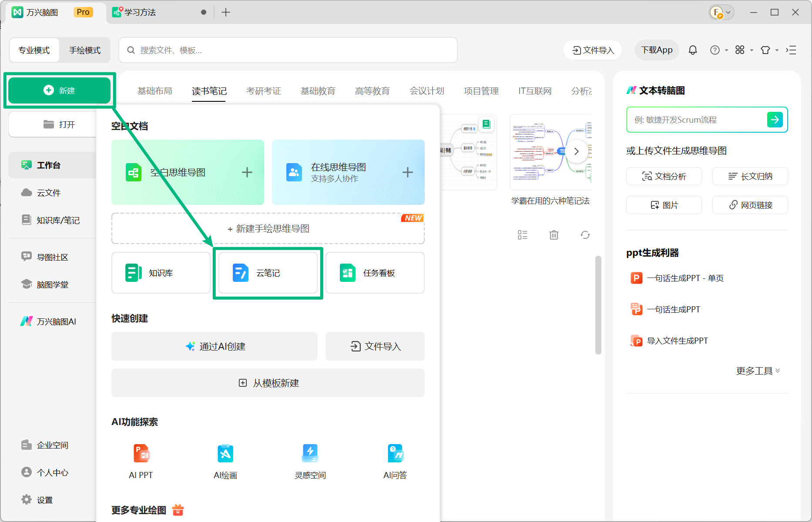Click the 图片 upload option
This screenshot has width=812, height=522.
[x=664, y=205]
